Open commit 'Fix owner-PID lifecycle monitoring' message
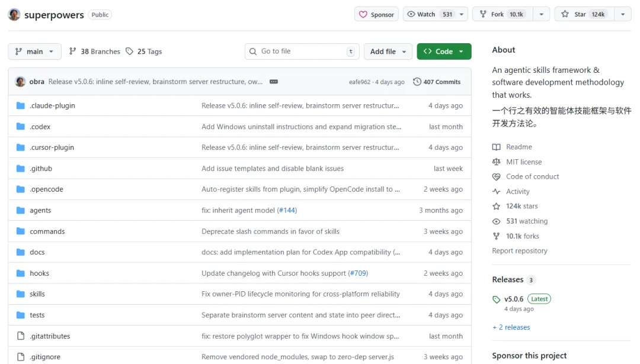 click(300, 294)
